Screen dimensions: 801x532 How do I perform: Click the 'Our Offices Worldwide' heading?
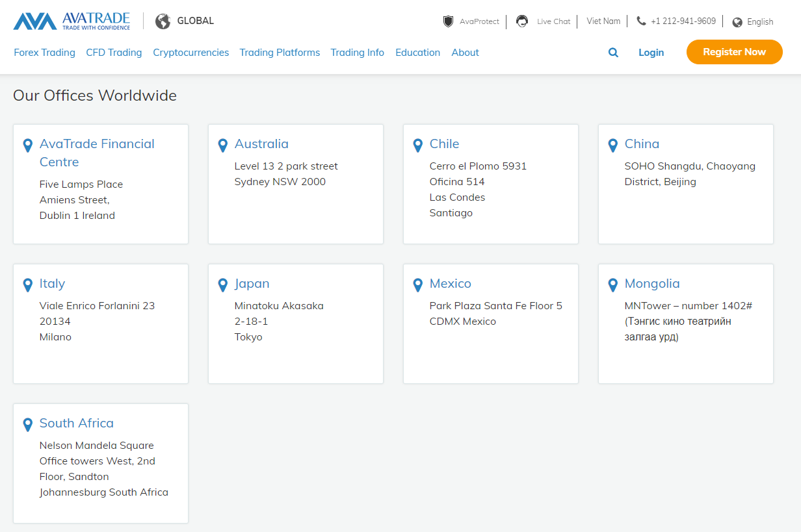95,95
